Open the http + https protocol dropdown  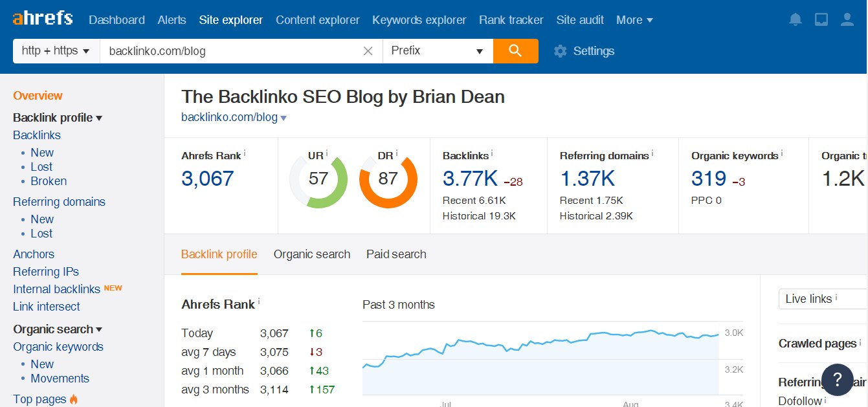click(x=56, y=51)
